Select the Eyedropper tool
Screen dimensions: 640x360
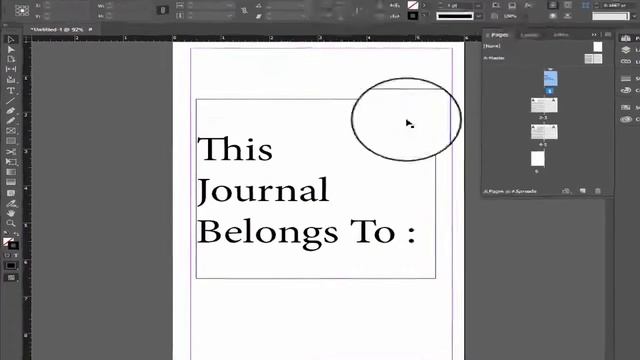click(11, 203)
